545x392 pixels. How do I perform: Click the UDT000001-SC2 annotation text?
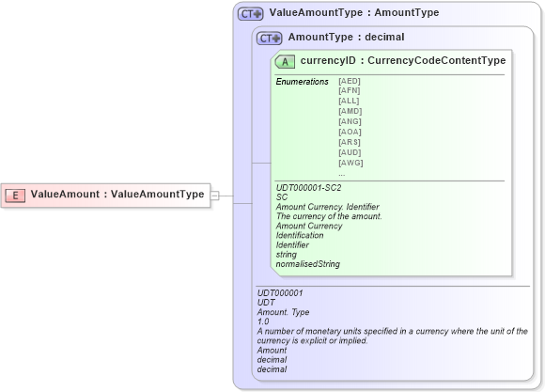click(308, 188)
